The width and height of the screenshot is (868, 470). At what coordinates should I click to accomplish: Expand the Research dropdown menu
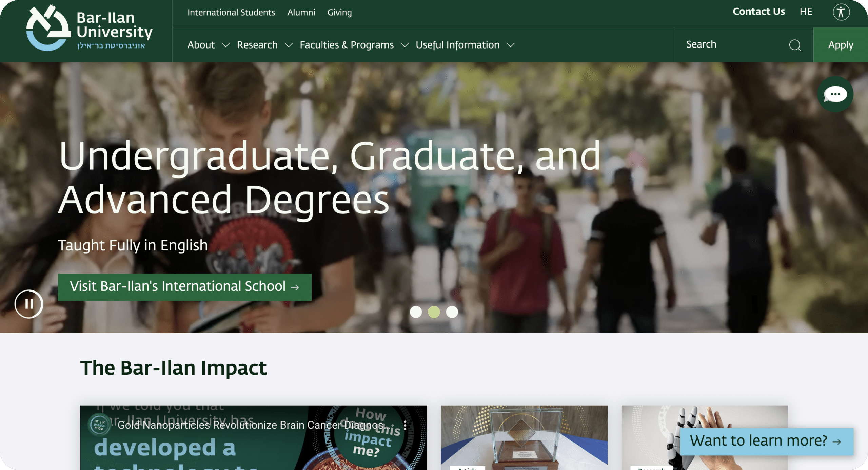(x=264, y=45)
